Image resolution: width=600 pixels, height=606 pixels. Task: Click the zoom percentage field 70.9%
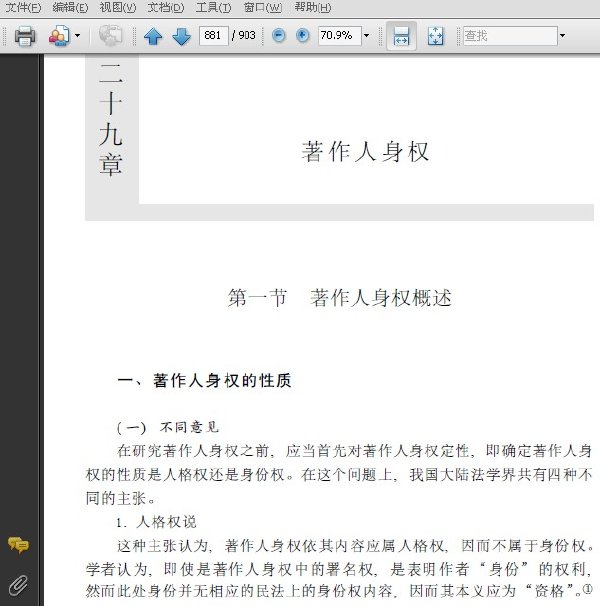pos(339,36)
